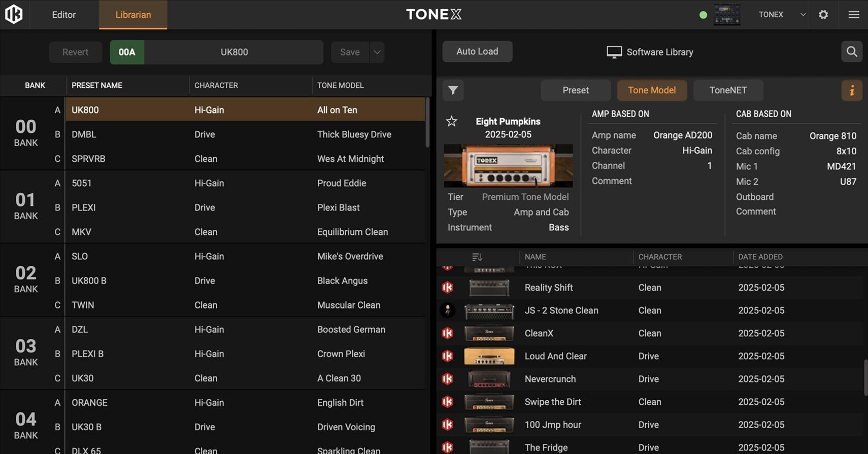This screenshot has height=454, width=868.
Task: Select the SPRVRB preset row
Action: click(245, 159)
